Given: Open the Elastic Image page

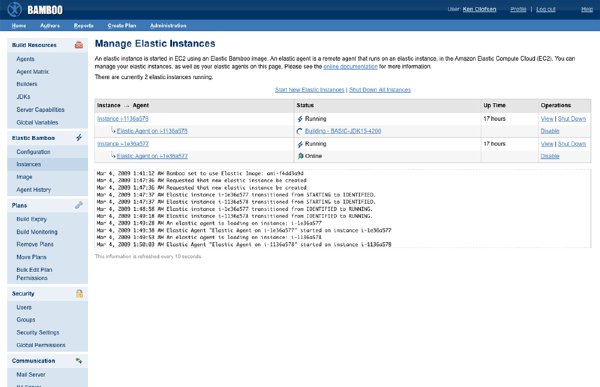Looking at the screenshot, I should (x=24, y=177).
